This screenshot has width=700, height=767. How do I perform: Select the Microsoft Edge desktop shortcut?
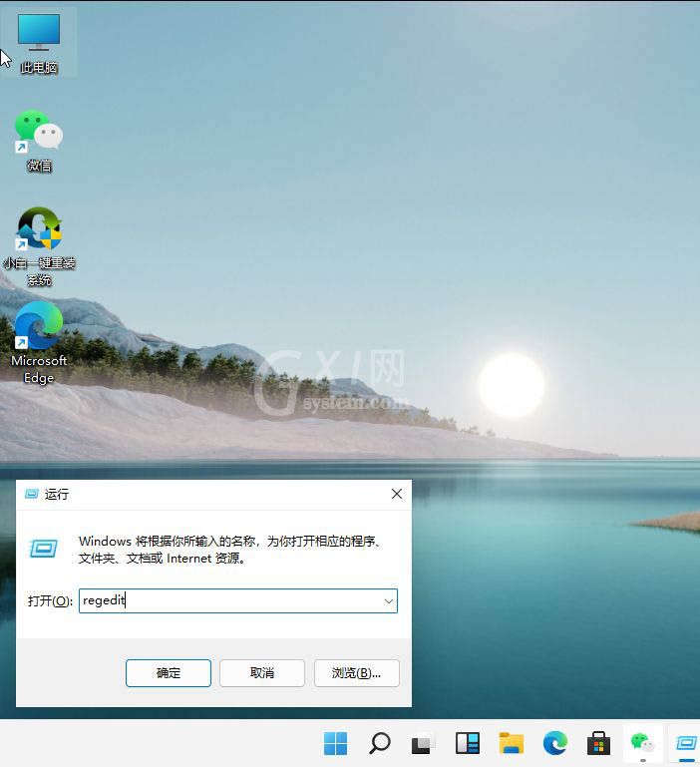[x=39, y=342]
